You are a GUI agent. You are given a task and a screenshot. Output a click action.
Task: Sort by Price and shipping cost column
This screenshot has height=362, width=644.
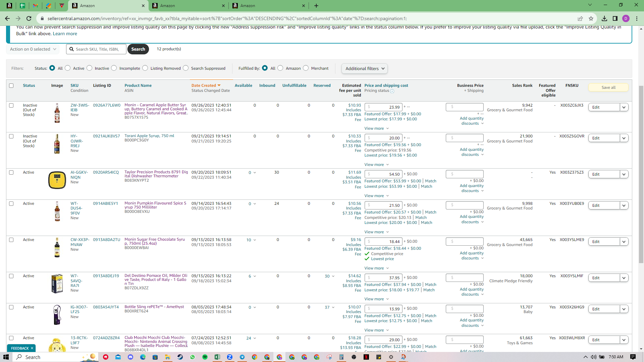[386, 85]
